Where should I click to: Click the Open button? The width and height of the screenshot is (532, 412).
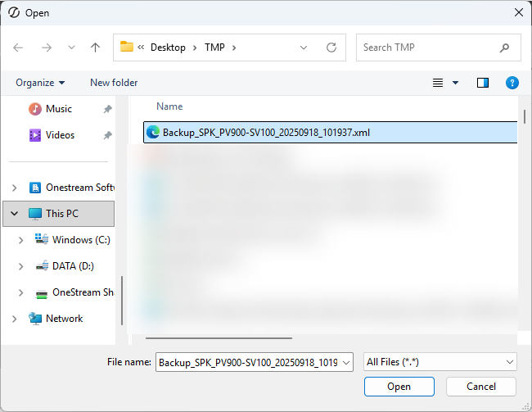(399, 387)
